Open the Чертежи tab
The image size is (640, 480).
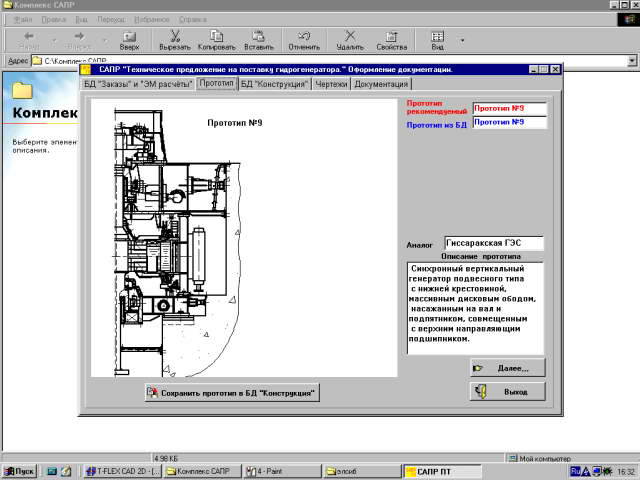pyautogui.click(x=331, y=84)
